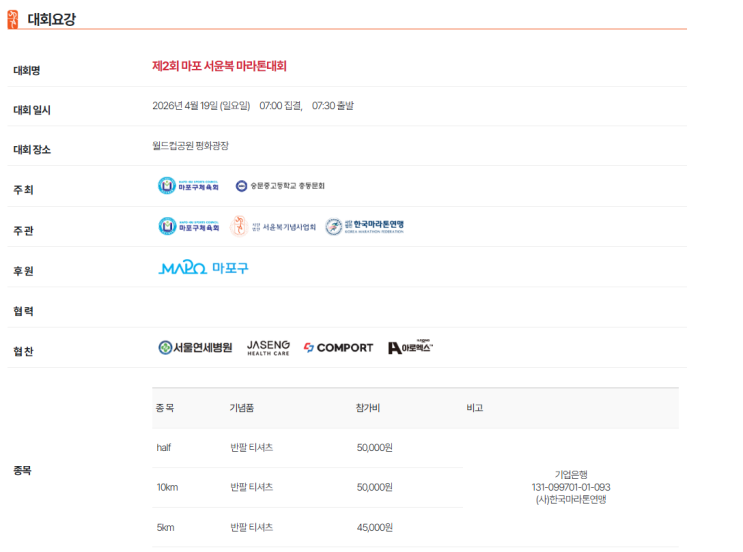Click the half event cell
This screenshot has height=552, width=743.
pos(163,448)
